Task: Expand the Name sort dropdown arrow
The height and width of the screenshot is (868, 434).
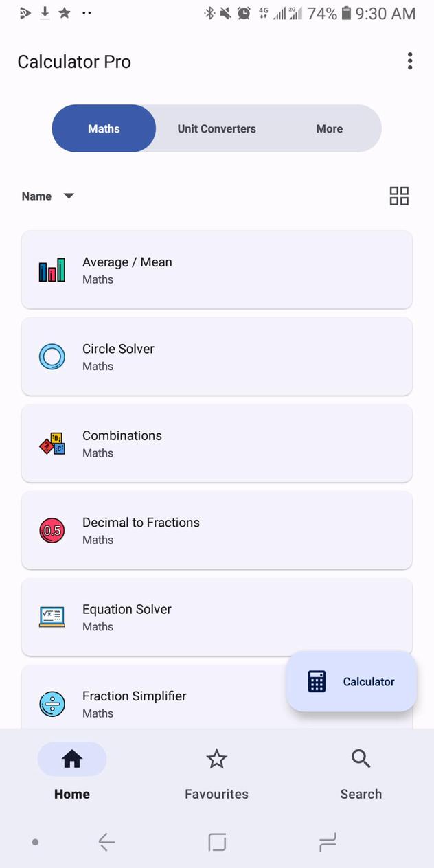Action: pos(69,196)
